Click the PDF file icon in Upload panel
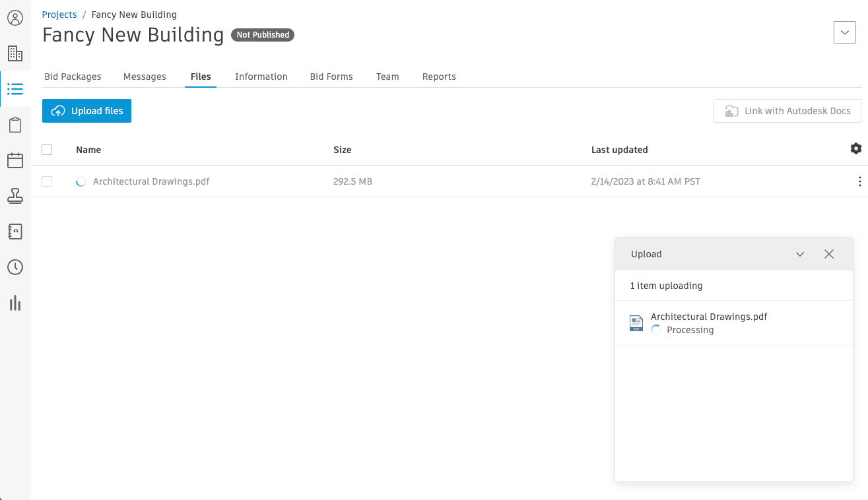This screenshot has height=500, width=868. tap(636, 323)
